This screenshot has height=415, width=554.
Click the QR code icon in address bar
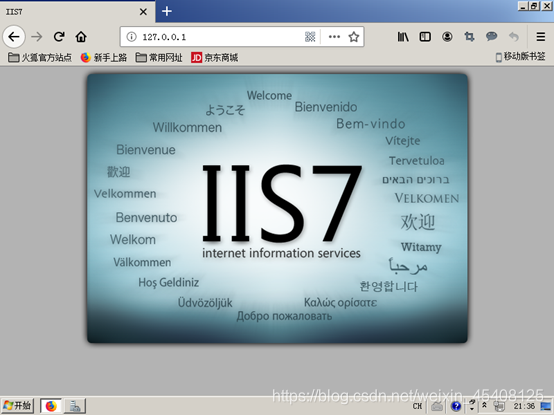310,37
